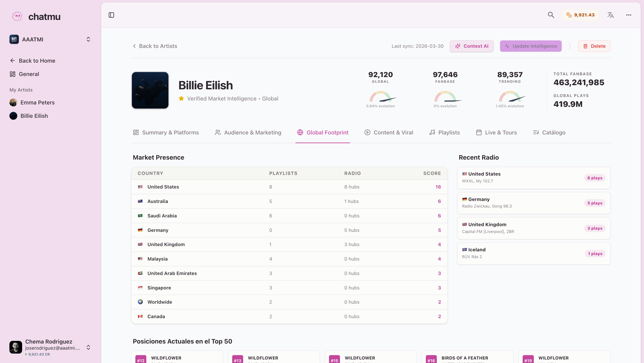Select Emma Peters in My Artists
Viewport: 644px width, 363px height.
(x=37, y=102)
